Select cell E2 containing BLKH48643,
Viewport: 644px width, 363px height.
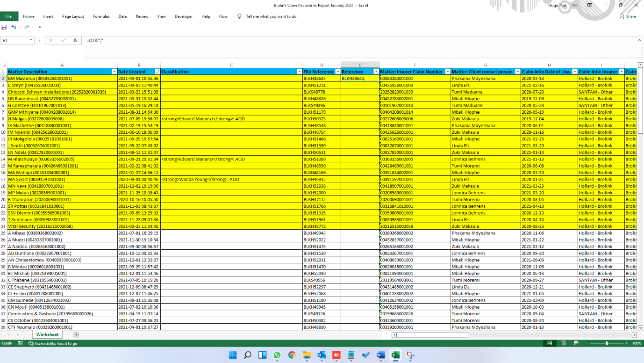click(360, 79)
